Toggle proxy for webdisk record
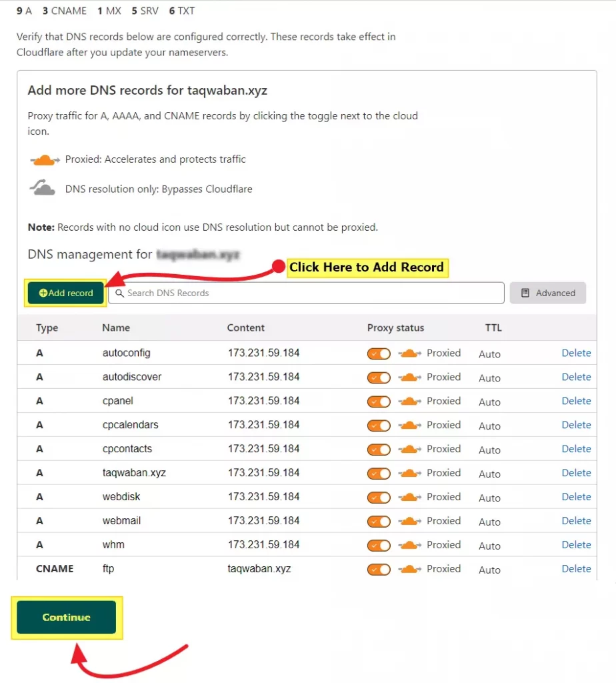This screenshot has height=683, width=616. tap(379, 497)
